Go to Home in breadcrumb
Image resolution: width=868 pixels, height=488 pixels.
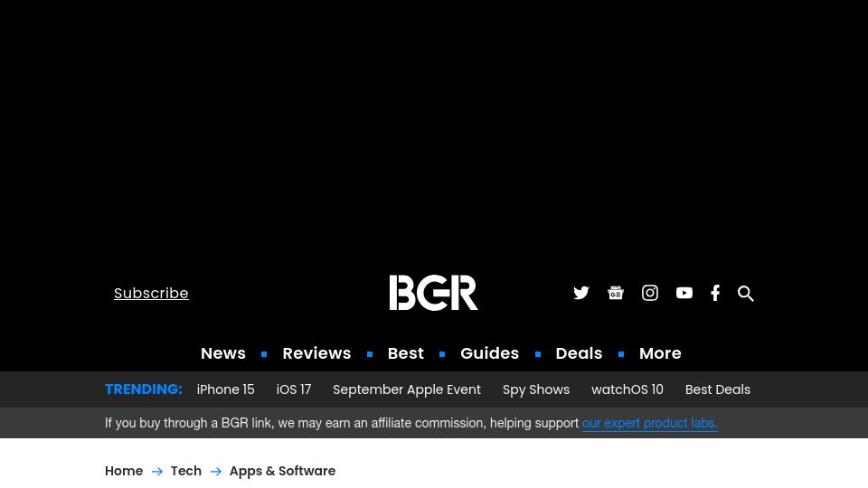[124, 471]
